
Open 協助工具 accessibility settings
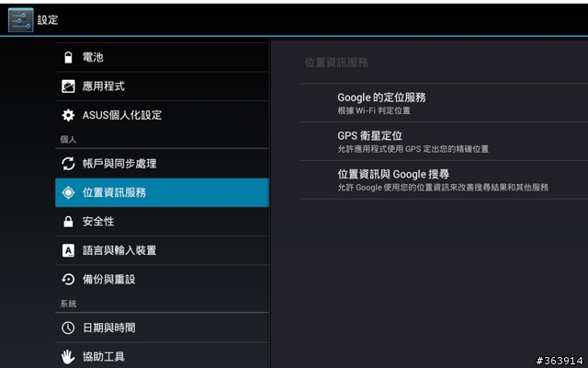pyautogui.click(x=162, y=356)
